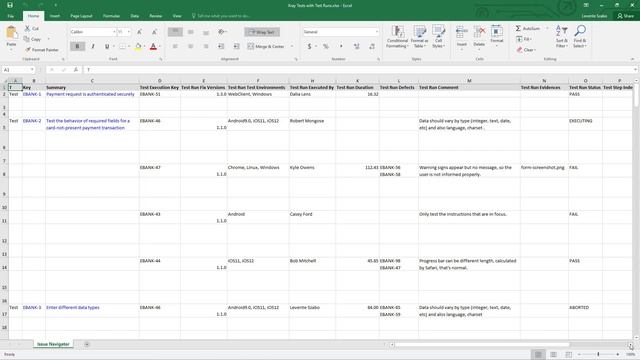
Task: Switch to the Data tab
Action: (135, 16)
